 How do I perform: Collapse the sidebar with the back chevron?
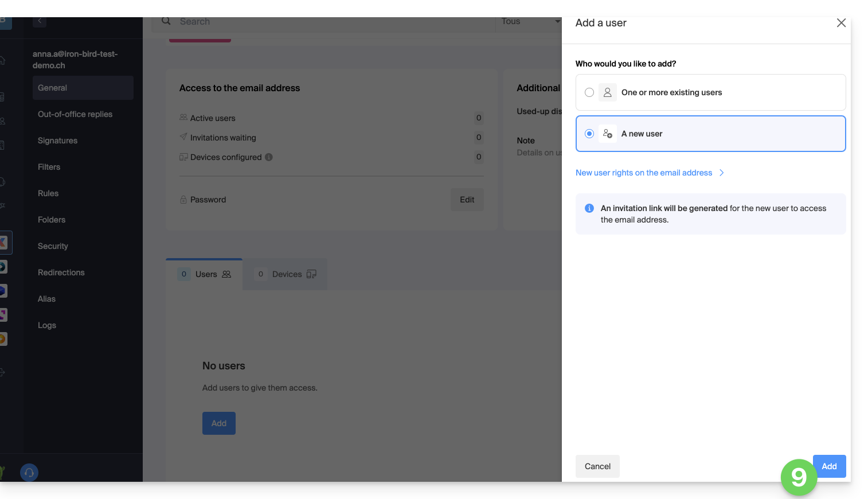40,21
